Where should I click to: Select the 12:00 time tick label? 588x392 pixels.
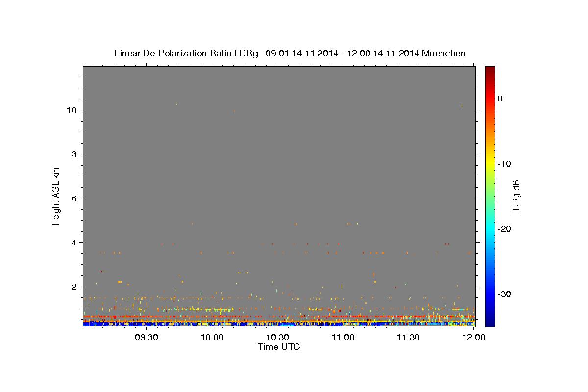[475, 337]
